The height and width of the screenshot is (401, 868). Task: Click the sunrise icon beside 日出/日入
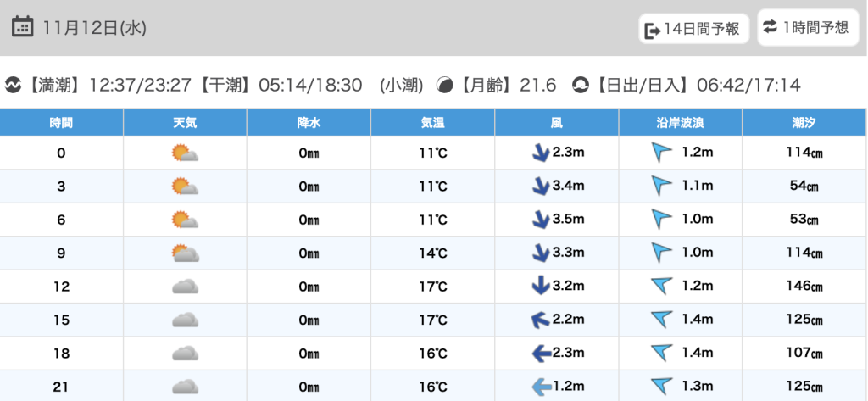[581, 85]
